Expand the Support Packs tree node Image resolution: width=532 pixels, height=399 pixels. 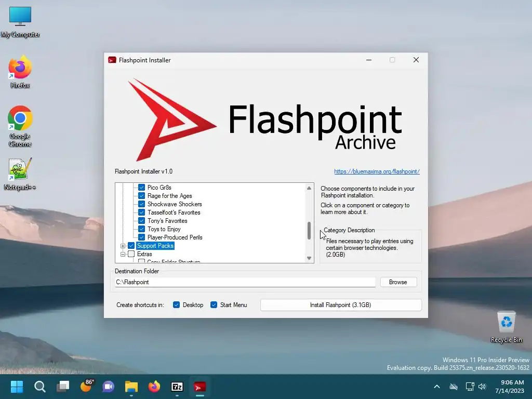123,246
